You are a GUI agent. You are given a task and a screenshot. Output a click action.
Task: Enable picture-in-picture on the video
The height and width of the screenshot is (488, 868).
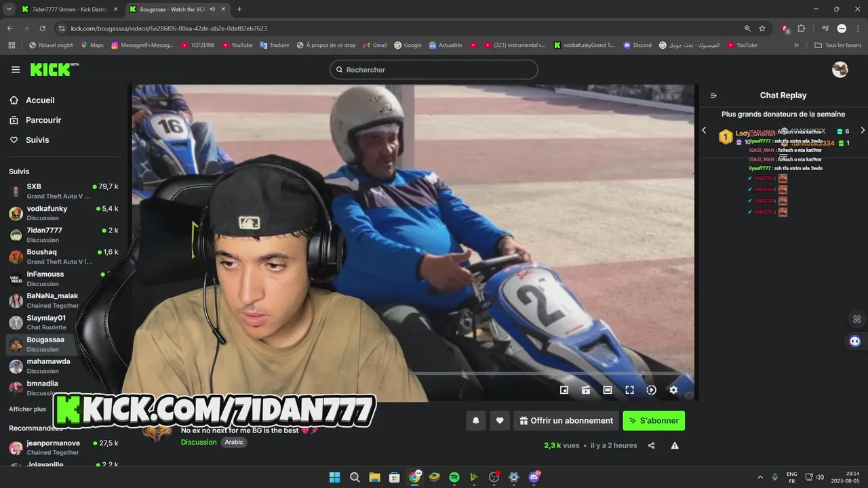(x=564, y=390)
